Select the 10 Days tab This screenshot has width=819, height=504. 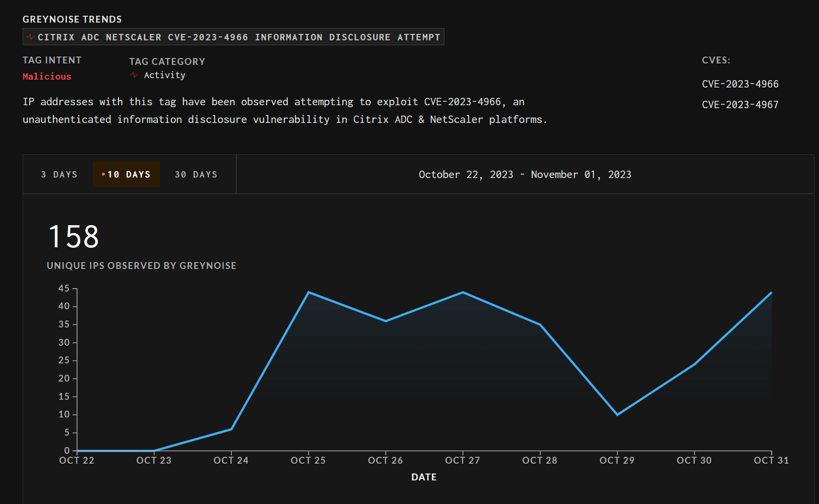click(x=127, y=175)
